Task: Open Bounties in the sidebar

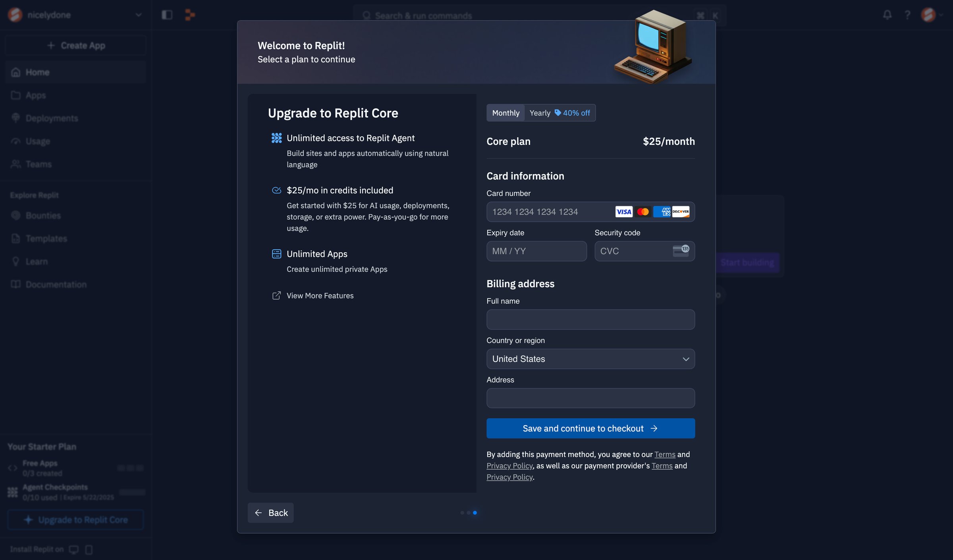Action: click(75, 216)
